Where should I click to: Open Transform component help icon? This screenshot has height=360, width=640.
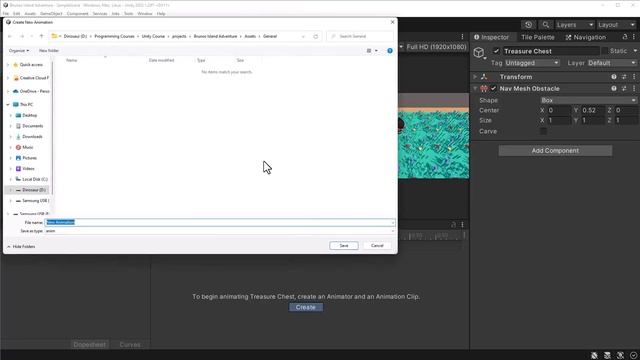(614, 77)
